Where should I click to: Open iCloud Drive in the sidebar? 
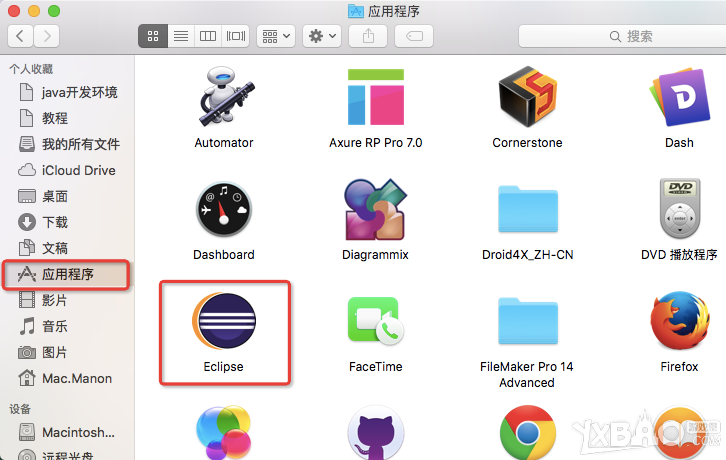pos(68,170)
